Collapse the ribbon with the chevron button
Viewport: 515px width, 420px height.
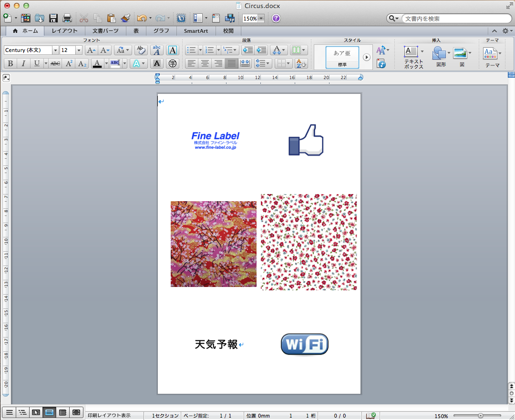click(x=494, y=31)
